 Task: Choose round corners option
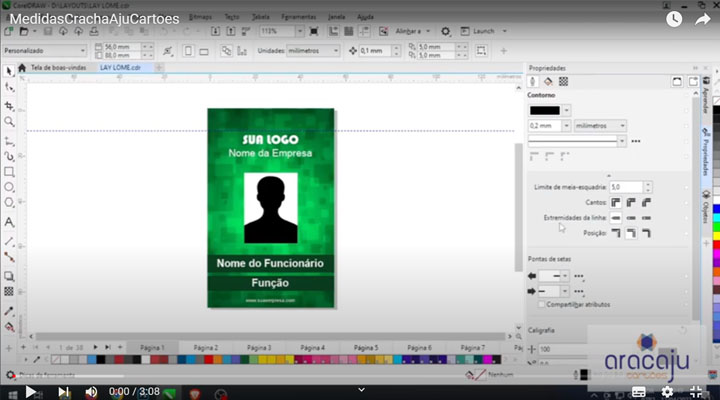631,203
